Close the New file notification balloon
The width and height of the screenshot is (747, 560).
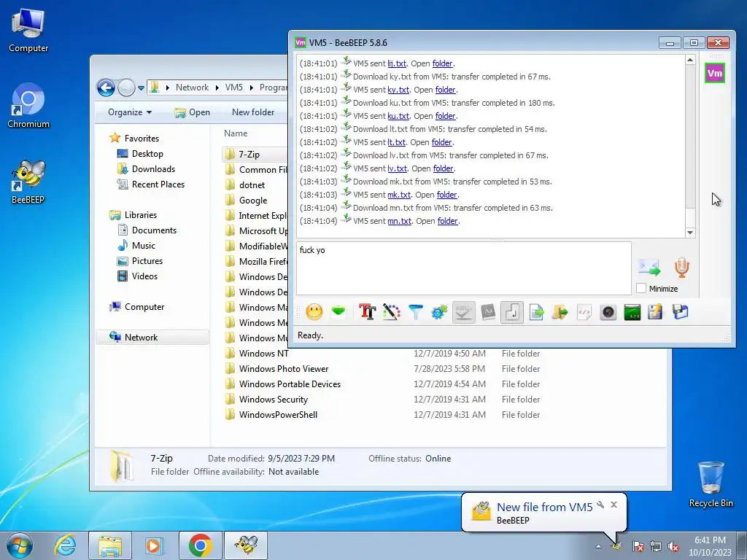pos(614,505)
